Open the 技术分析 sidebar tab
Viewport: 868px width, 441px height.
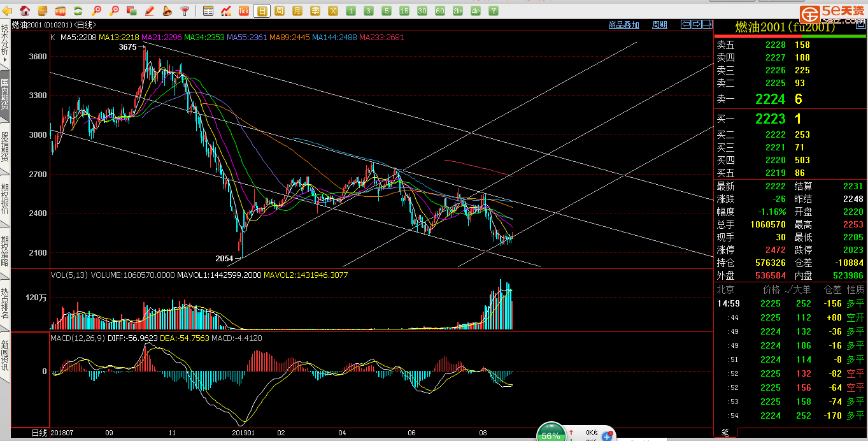point(5,42)
